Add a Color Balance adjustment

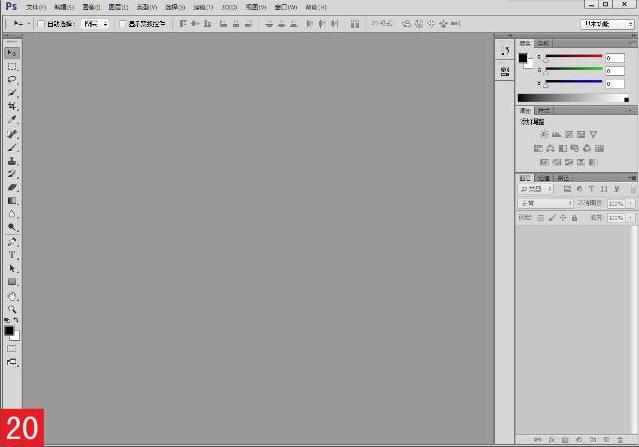(x=550, y=148)
